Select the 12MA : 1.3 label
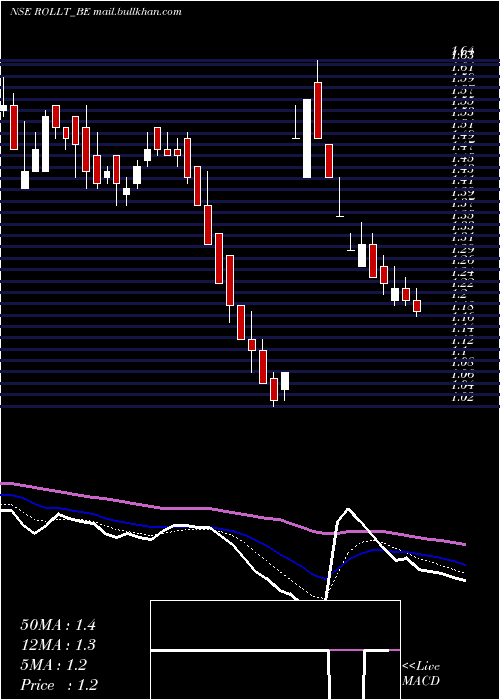Screen dimensions: 500x700 click(58, 645)
